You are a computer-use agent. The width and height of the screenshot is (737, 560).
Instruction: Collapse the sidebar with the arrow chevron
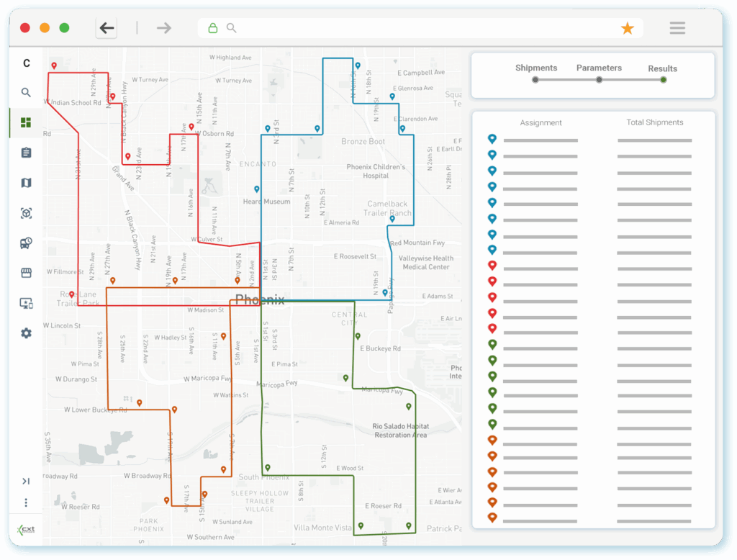tap(25, 481)
